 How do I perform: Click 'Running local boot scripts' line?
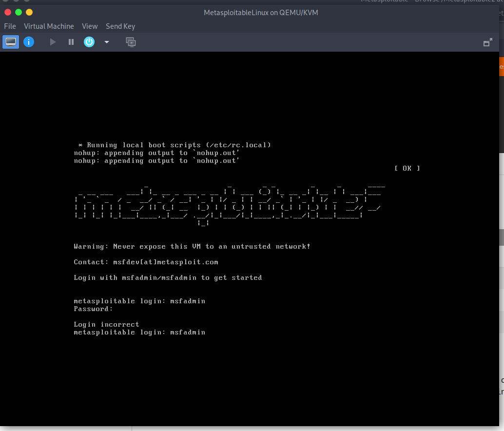[x=174, y=145]
